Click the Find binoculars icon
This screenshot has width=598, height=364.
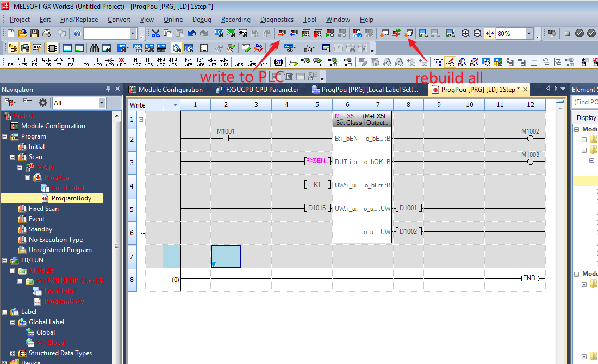tap(95, 48)
